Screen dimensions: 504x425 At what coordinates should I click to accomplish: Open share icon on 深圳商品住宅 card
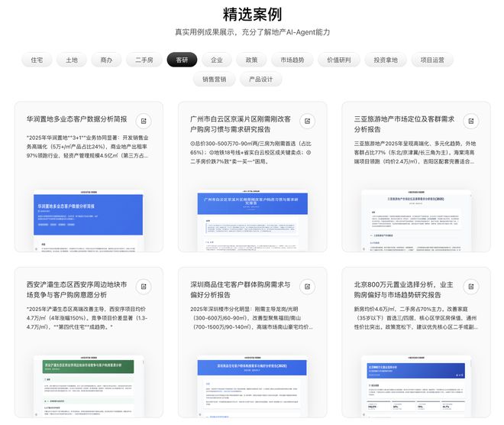coord(307,287)
